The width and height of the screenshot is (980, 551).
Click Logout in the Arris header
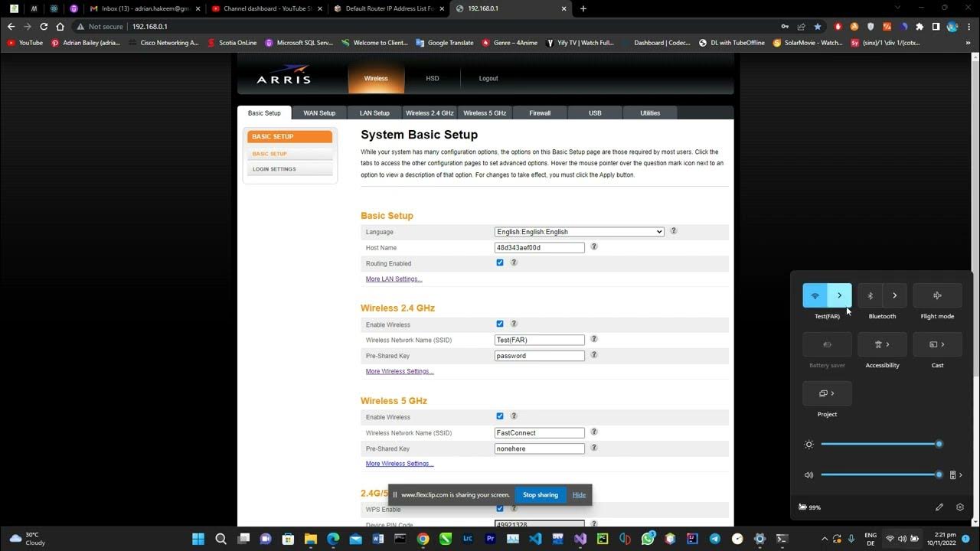pyautogui.click(x=488, y=78)
